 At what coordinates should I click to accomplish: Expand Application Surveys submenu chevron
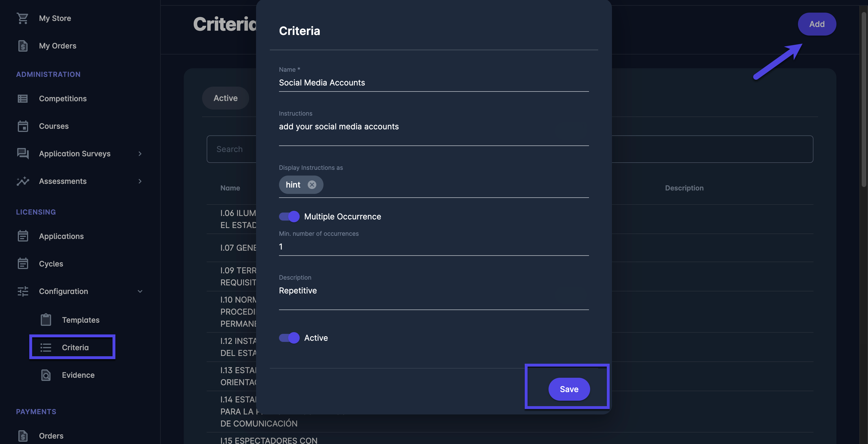[140, 154]
